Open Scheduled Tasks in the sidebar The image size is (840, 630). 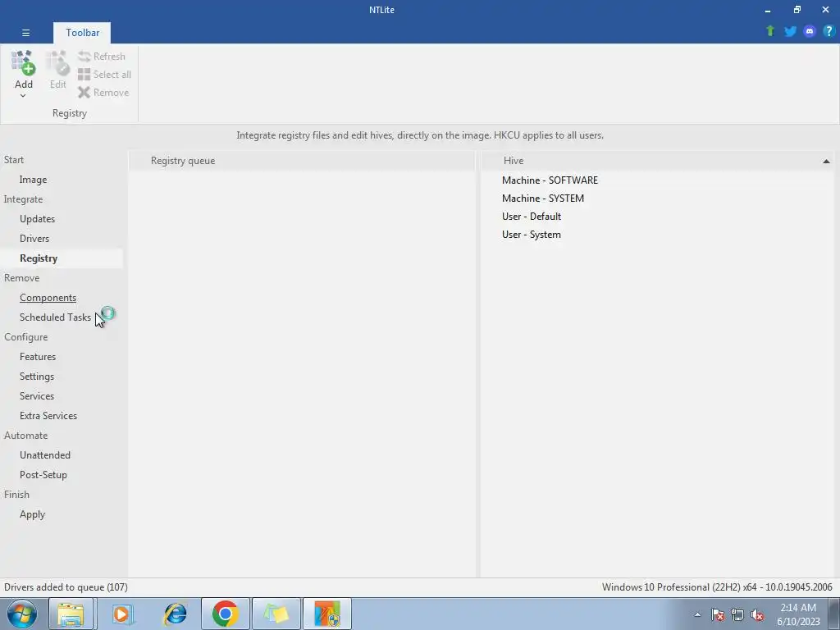coord(55,317)
